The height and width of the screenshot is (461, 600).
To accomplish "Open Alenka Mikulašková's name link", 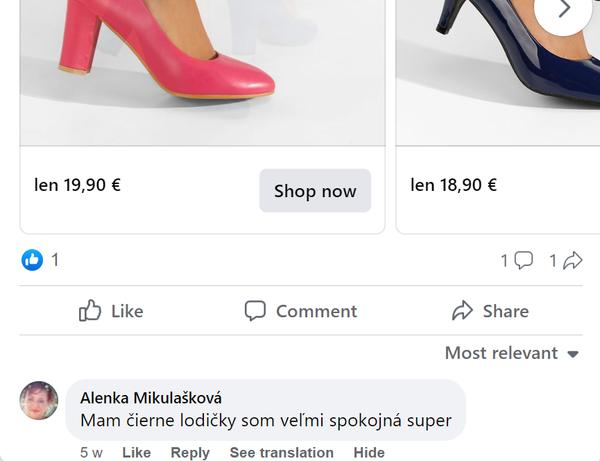I will tap(150, 397).
